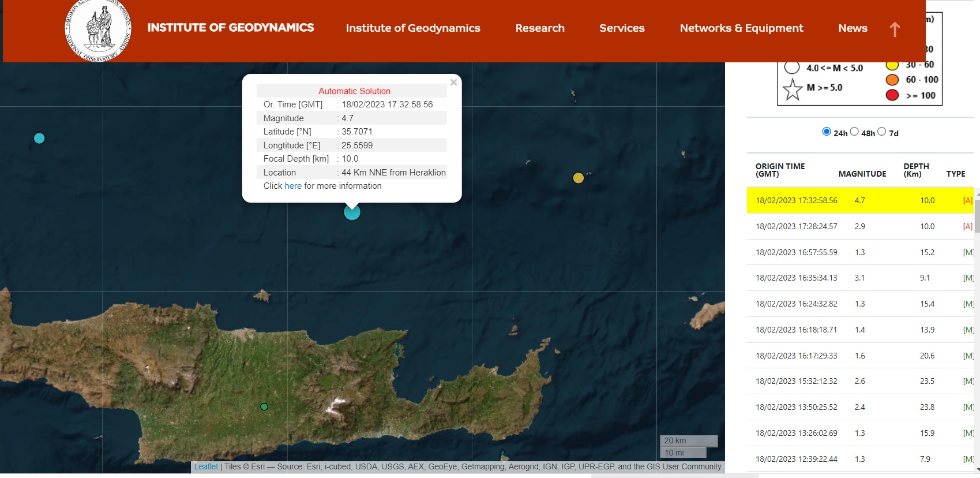Screen dimensions: 980x478
Task: Select the 7d time range radio
Action: (881, 132)
